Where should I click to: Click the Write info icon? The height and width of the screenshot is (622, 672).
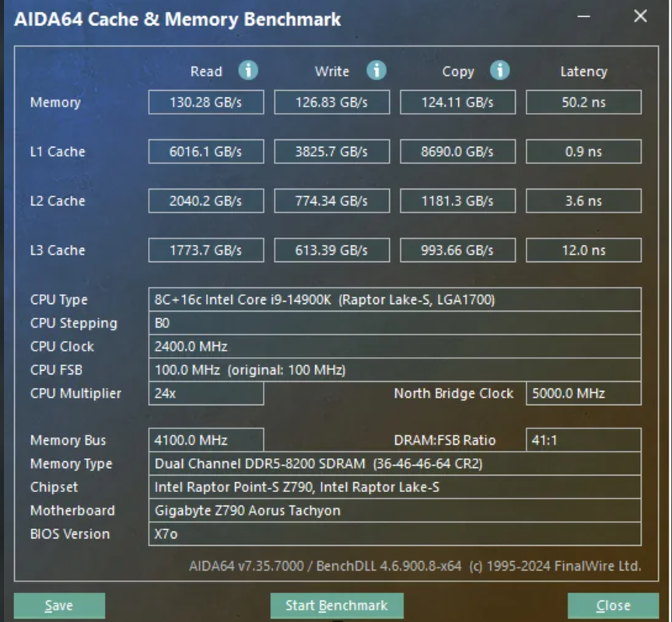tap(376, 70)
